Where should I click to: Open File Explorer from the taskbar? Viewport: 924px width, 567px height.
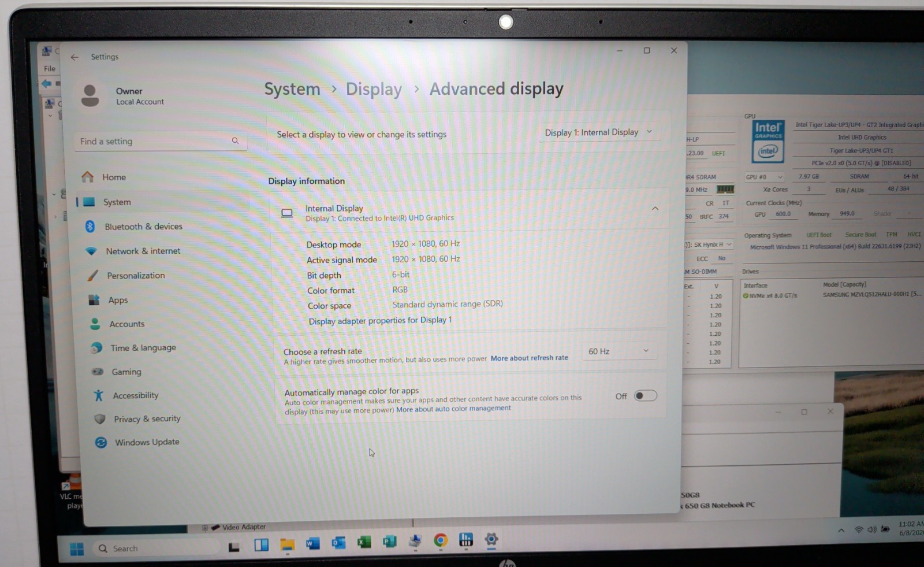[287, 544]
